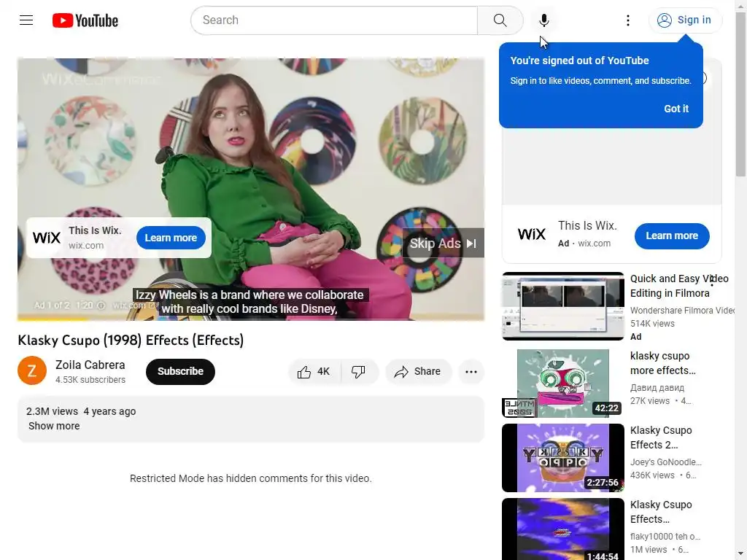Like the video with thumbs up
Viewport: 747px width, 560px height.
[x=314, y=371]
